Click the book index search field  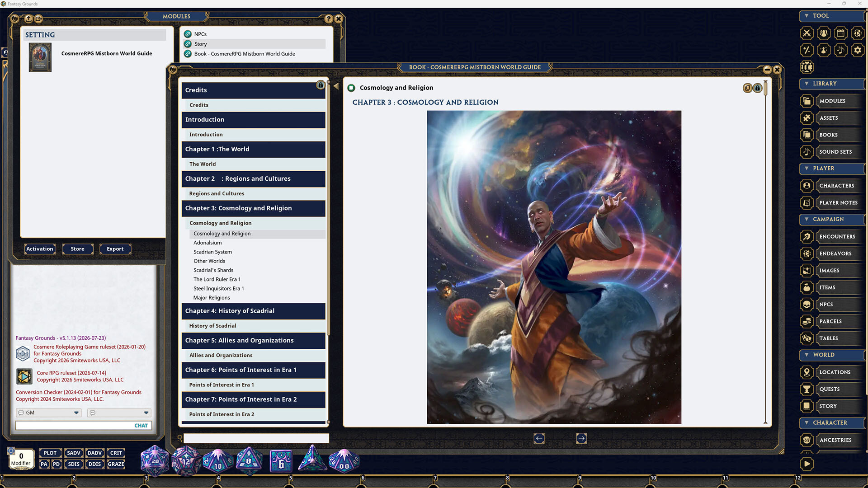pos(256,438)
